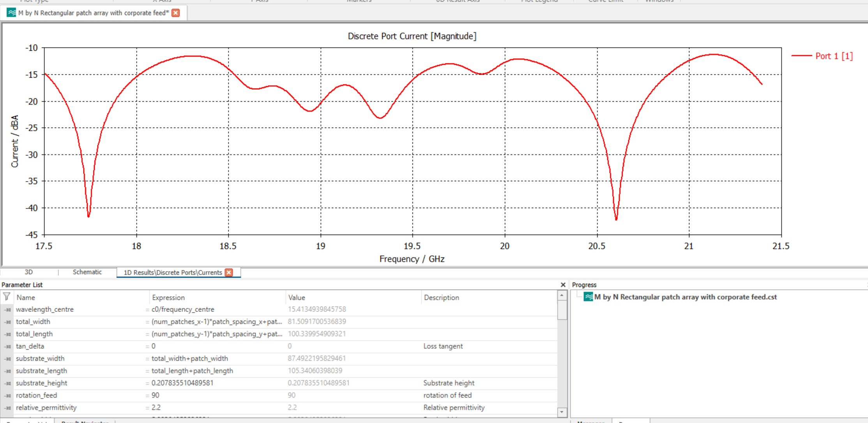Click the CST project icon in Progress panel
Image resolution: width=868 pixels, height=423 pixels.
(588, 297)
